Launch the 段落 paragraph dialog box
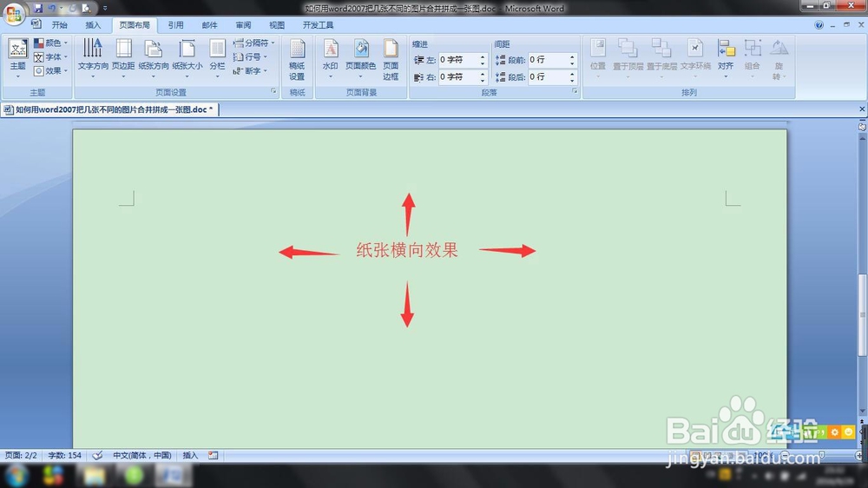The image size is (868, 488). 575,91
